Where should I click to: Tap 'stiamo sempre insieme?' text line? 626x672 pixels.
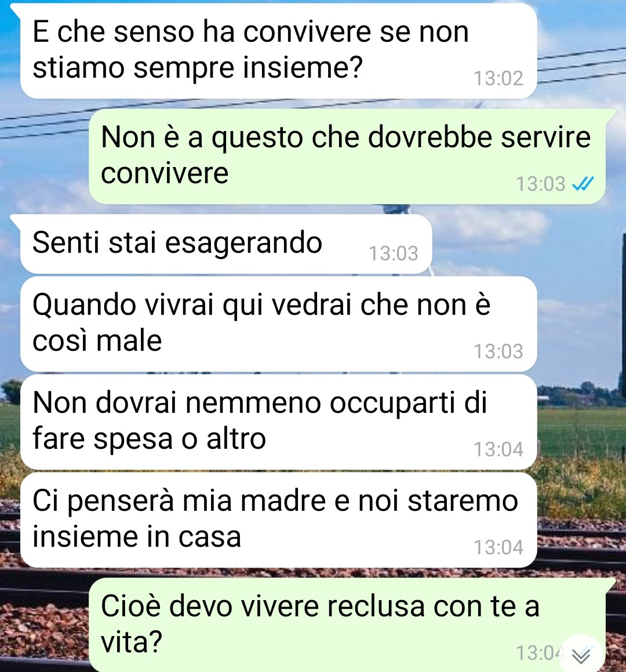coord(198,68)
